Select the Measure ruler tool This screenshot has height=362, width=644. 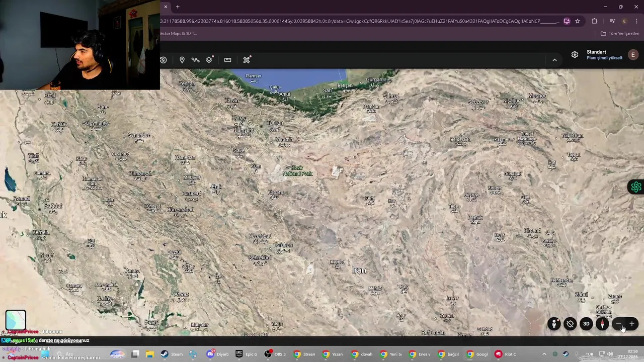(x=228, y=60)
